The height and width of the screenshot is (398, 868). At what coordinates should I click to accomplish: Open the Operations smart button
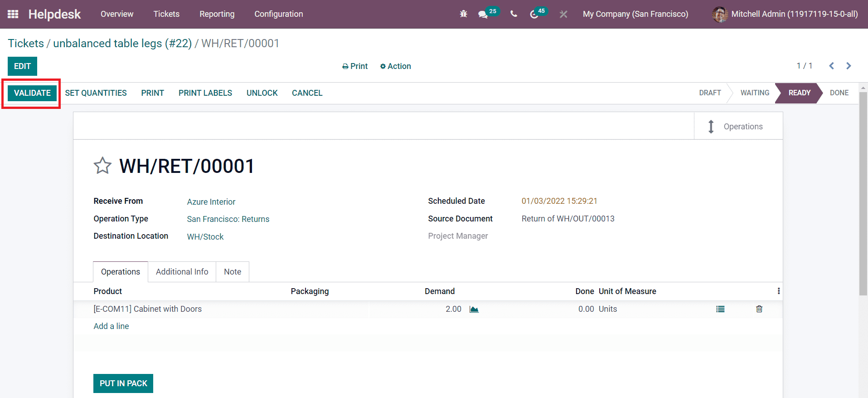click(x=738, y=126)
